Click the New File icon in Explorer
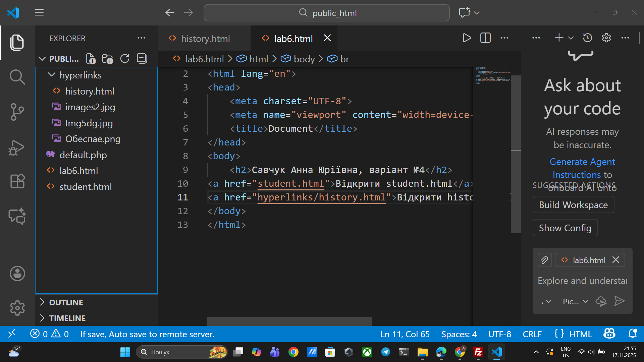 [x=91, y=59]
